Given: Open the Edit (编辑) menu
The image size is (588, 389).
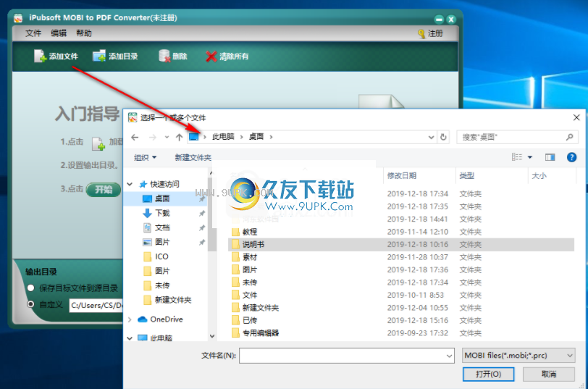Looking at the screenshot, I should click(59, 33).
